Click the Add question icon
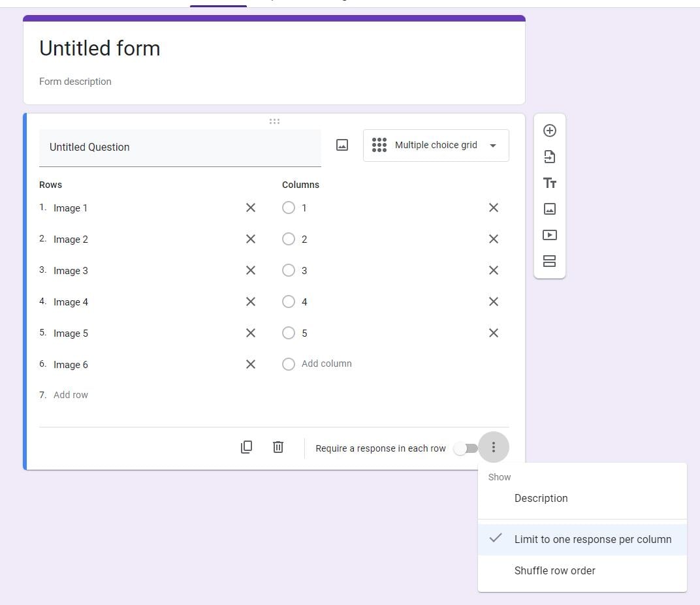The width and height of the screenshot is (700, 605). [550, 131]
